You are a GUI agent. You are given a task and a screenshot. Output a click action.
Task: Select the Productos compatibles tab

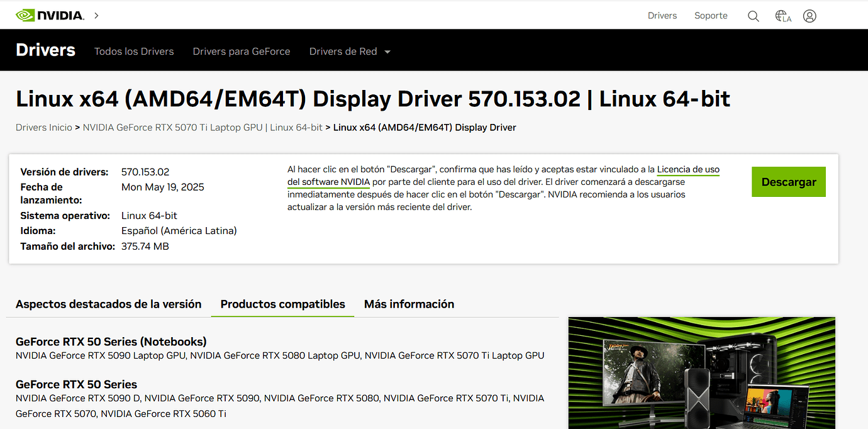[x=282, y=304]
